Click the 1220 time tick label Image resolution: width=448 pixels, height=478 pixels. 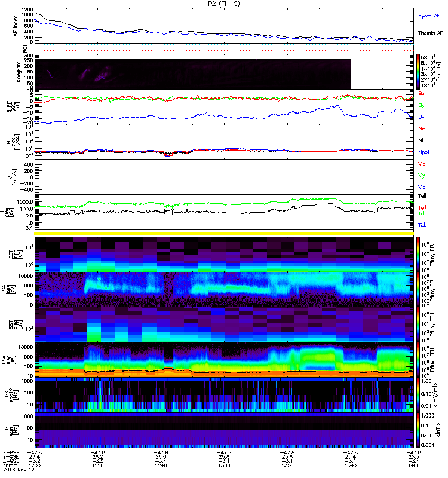click(98, 465)
